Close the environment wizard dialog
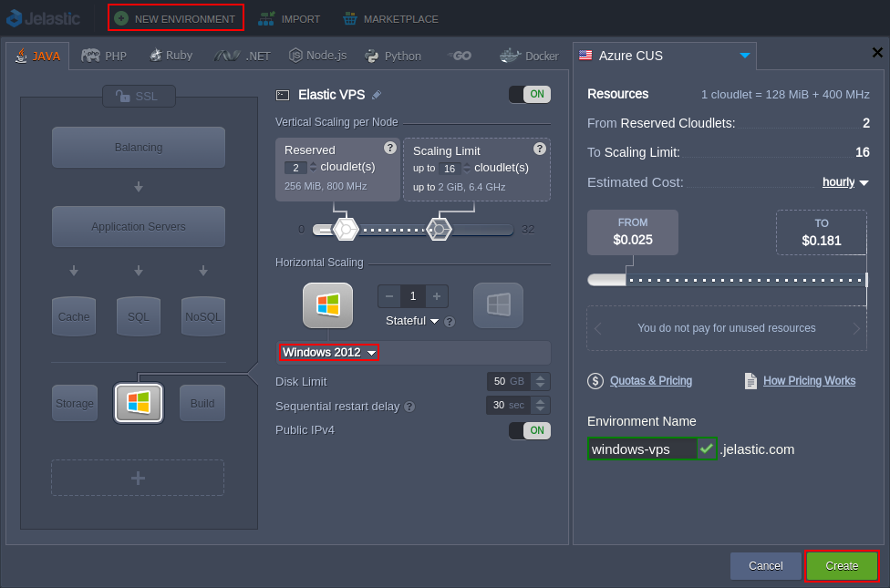The height and width of the screenshot is (588, 890). click(x=877, y=53)
